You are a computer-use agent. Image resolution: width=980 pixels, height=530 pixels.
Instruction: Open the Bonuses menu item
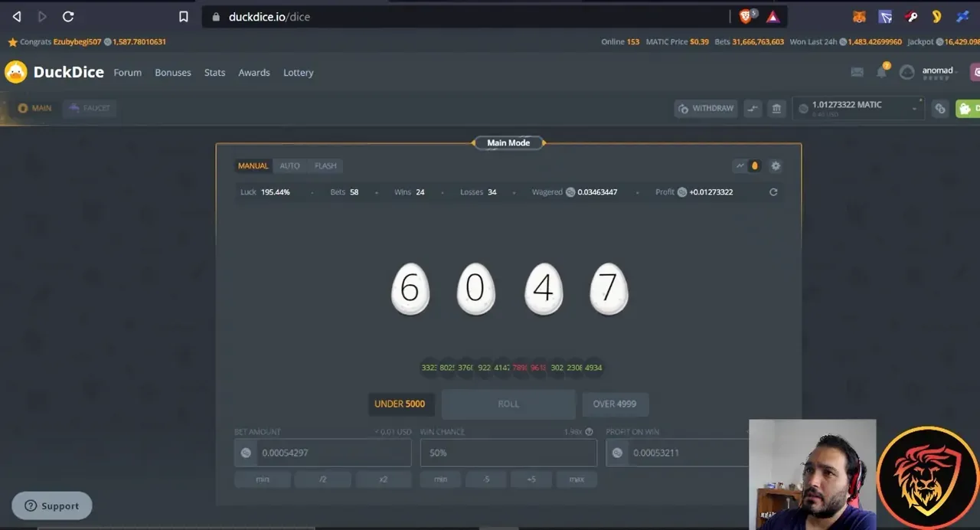tap(173, 73)
